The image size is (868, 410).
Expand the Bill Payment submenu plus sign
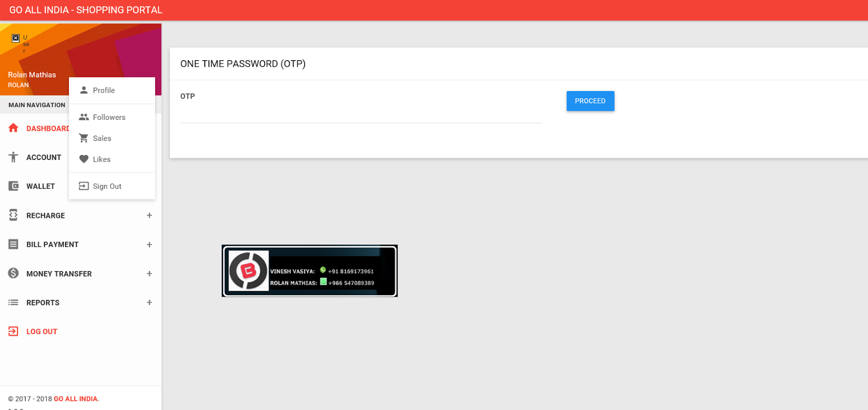coord(149,245)
